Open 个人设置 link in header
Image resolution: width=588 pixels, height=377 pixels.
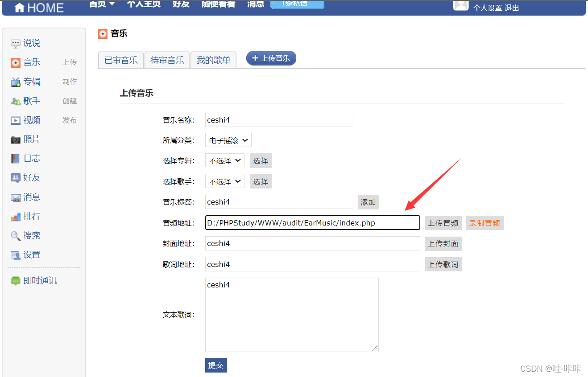[x=488, y=8]
